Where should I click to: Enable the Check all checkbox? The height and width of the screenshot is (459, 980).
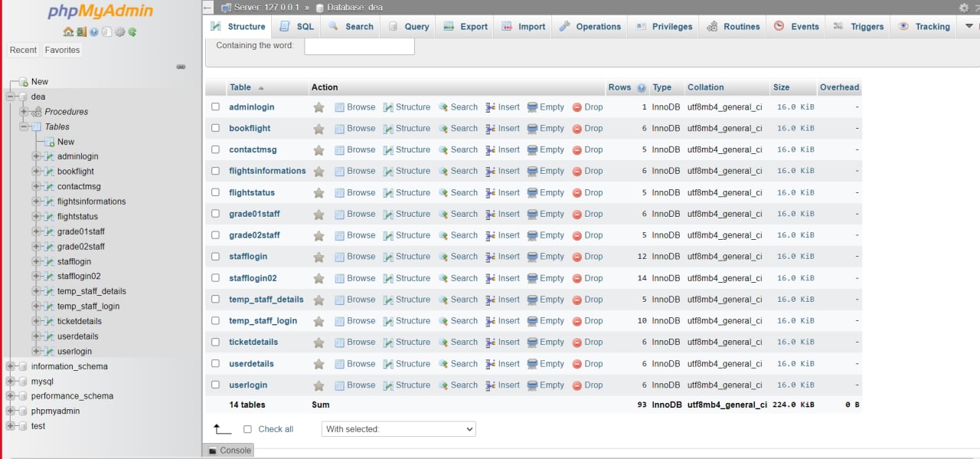pos(247,429)
